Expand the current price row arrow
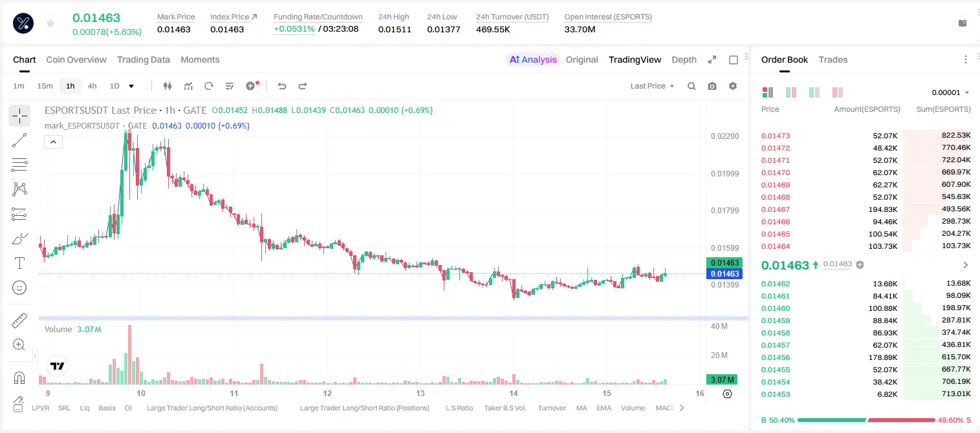Screen dimensions: 980x433 click(x=966, y=265)
